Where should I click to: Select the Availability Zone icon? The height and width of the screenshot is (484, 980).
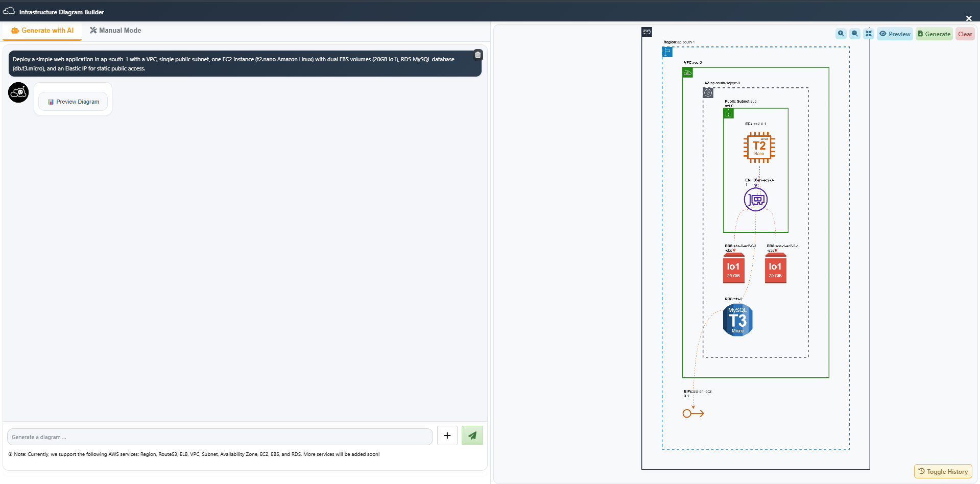tap(708, 92)
